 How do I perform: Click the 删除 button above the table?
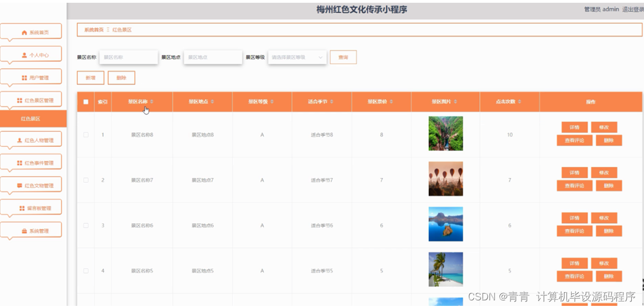(121, 78)
